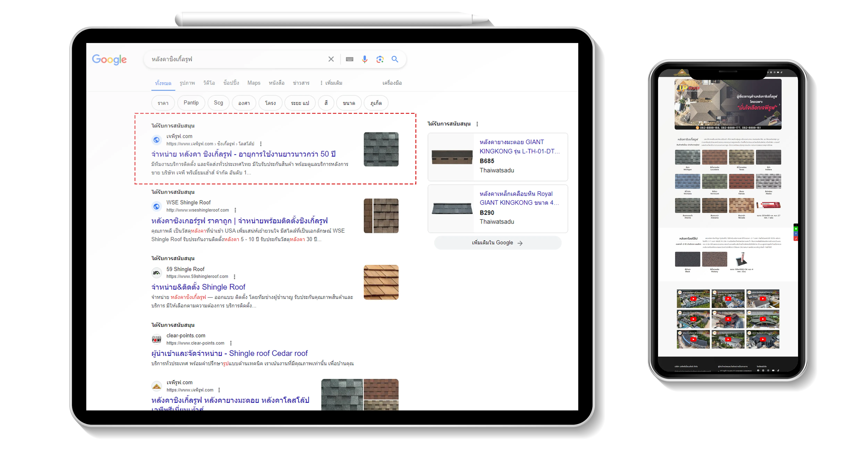868x455 pixels.
Task: Choose the Hickory roll roofing swatch
Action: 714,259
